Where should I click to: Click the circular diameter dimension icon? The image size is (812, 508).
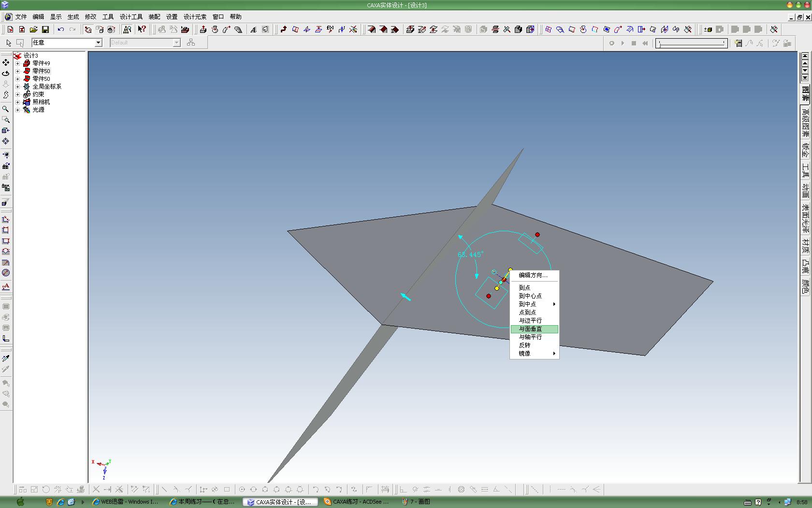6,272
